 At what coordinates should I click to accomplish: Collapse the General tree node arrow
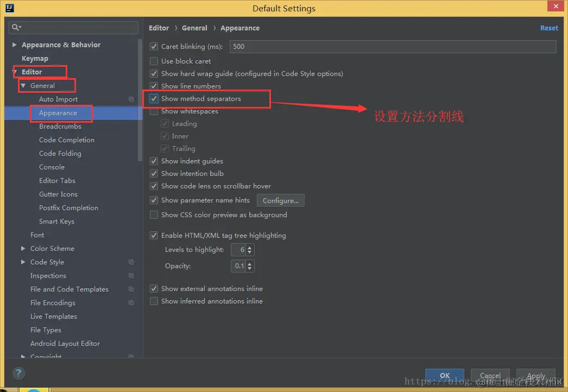click(x=23, y=85)
